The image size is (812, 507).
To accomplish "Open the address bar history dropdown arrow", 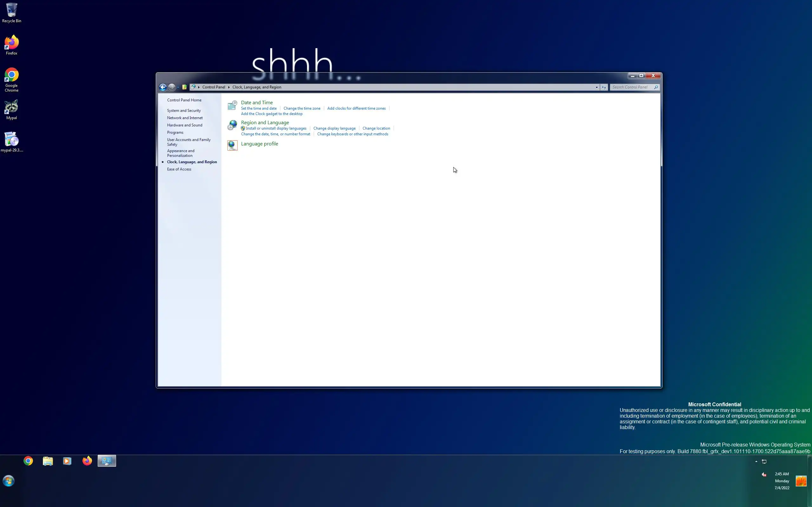I will coord(597,87).
